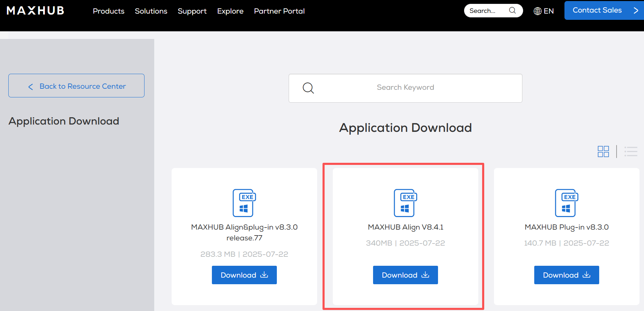Download MAXHUB Align V8.4.1
The height and width of the screenshot is (311, 644).
pyautogui.click(x=405, y=275)
